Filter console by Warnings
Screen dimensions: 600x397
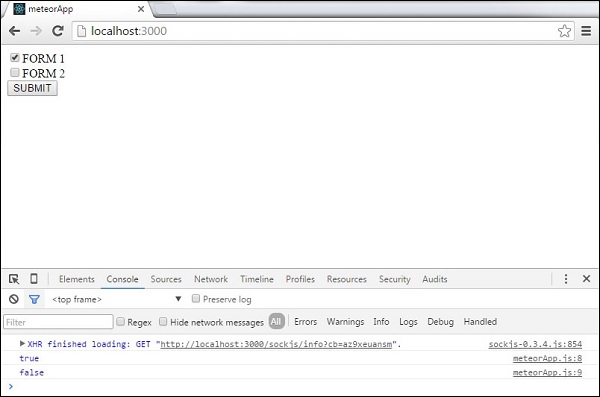click(345, 322)
